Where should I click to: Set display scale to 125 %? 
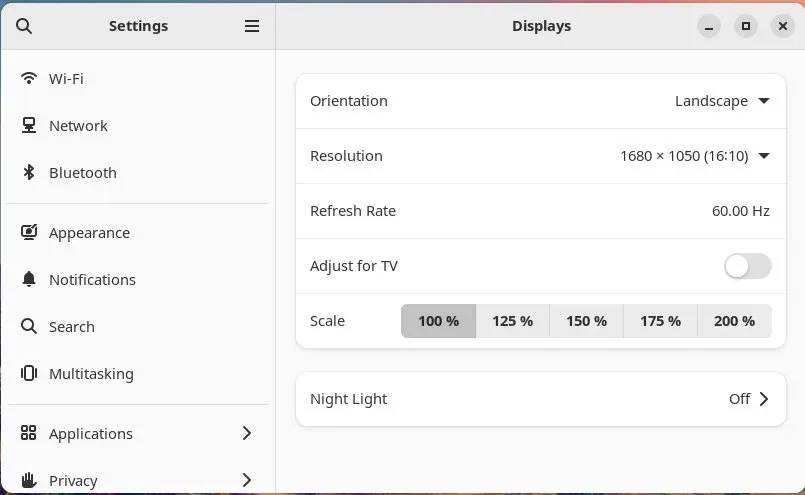[x=512, y=321]
